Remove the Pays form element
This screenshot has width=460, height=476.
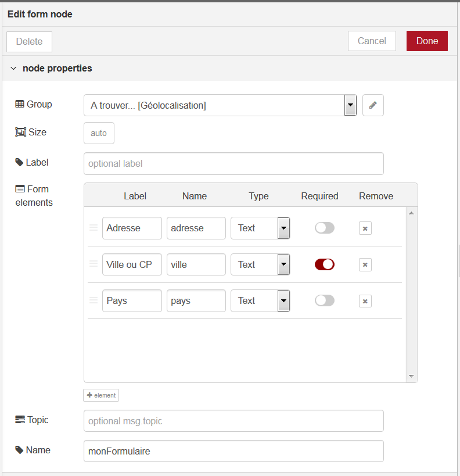[365, 301]
